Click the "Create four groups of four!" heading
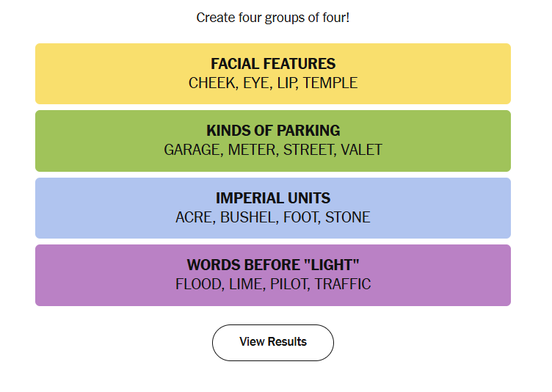Image resolution: width=552 pixels, height=392 pixels. (273, 17)
